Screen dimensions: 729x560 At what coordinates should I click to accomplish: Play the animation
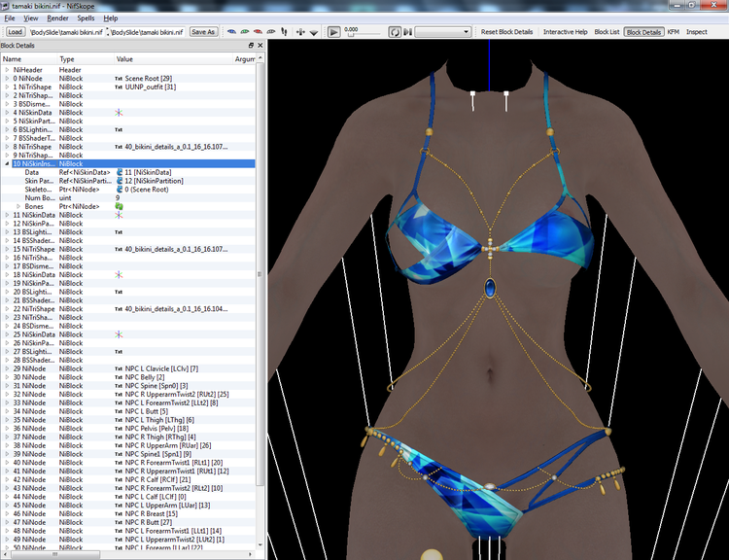333,32
